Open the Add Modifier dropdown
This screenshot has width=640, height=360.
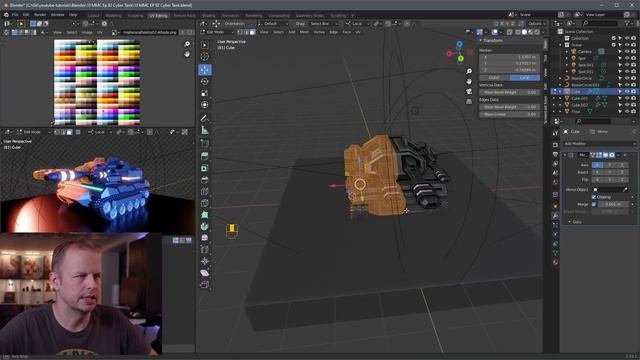tap(599, 144)
